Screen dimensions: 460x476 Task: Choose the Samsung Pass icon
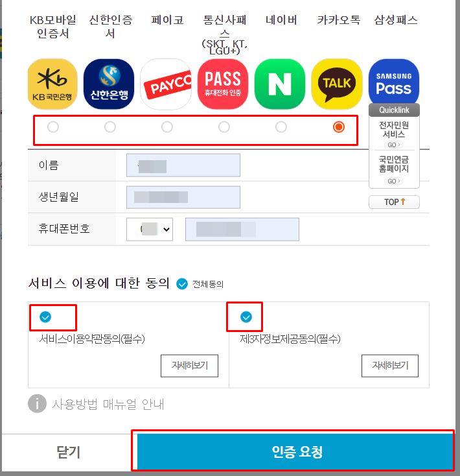pos(394,82)
